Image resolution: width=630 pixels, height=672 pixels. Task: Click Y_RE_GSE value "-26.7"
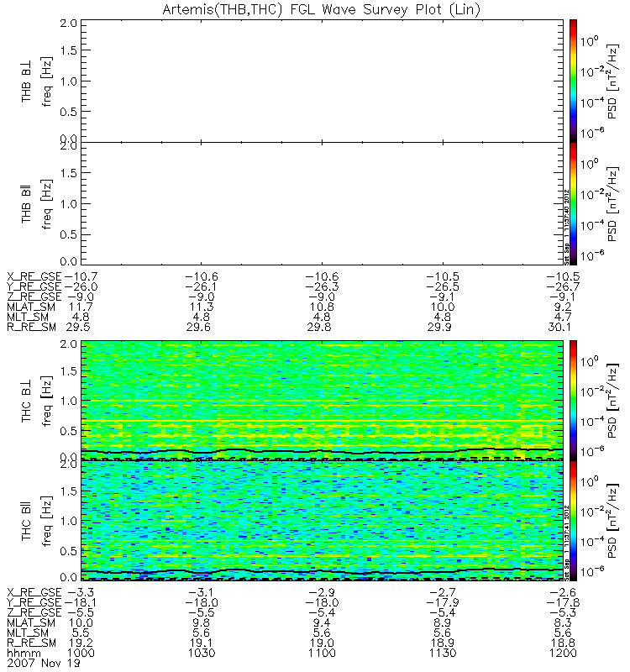tap(563, 286)
